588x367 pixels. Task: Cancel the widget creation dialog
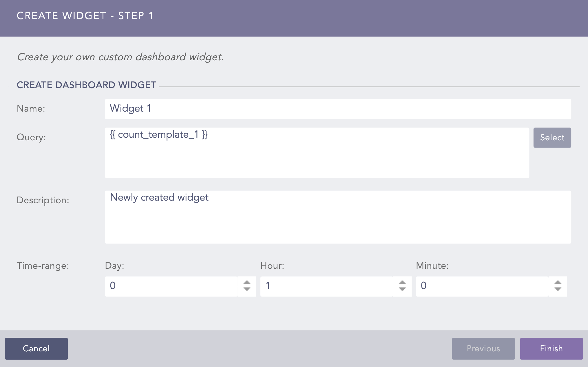click(36, 348)
